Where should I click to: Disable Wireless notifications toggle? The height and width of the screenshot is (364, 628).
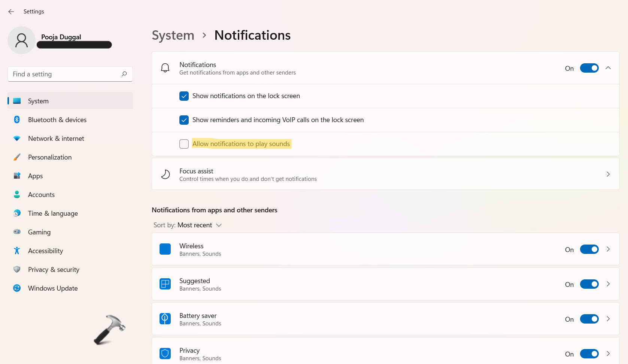coord(589,249)
